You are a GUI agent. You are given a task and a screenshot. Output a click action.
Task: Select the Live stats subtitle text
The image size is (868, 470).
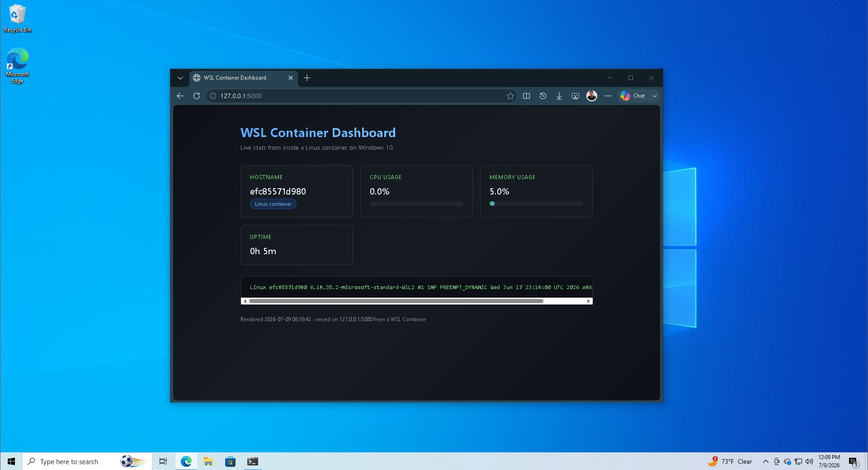coord(316,147)
